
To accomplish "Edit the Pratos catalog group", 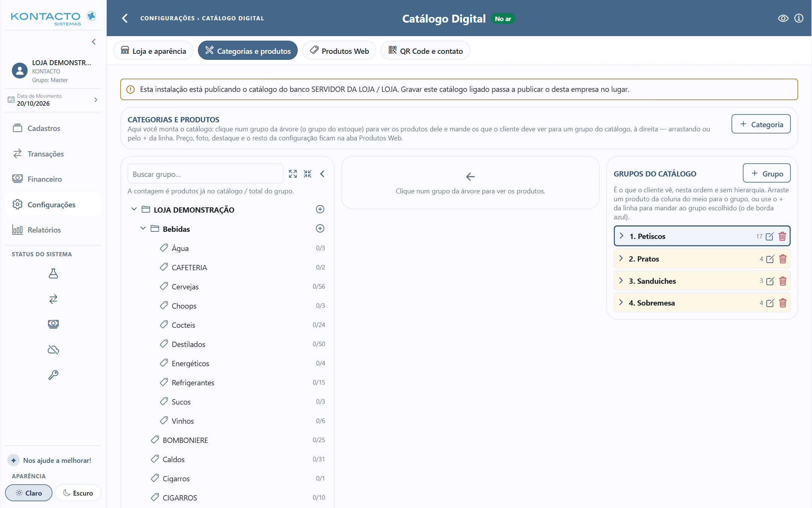I will click(x=770, y=259).
